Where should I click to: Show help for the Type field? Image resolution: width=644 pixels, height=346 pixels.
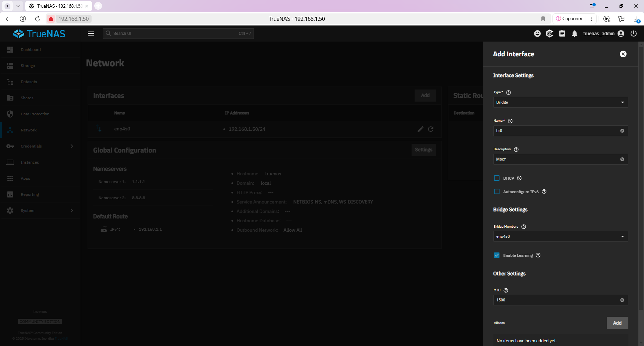[508, 93]
